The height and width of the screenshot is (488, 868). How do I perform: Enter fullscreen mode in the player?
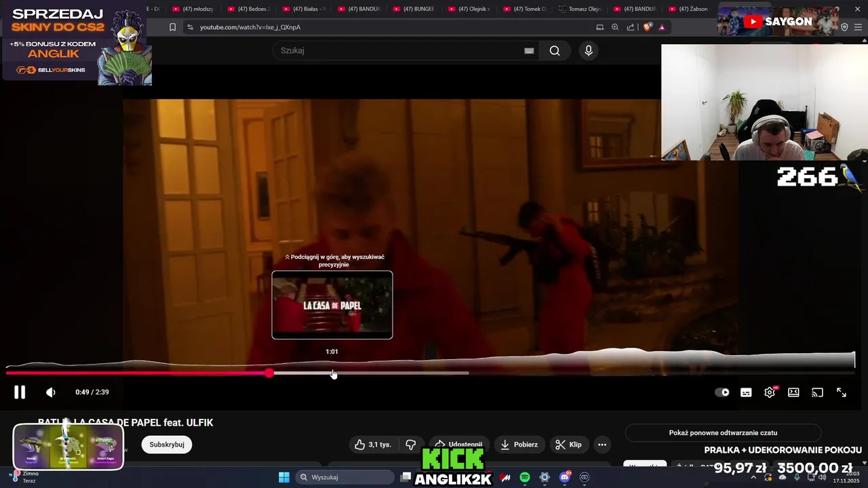[x=842, y=392]
